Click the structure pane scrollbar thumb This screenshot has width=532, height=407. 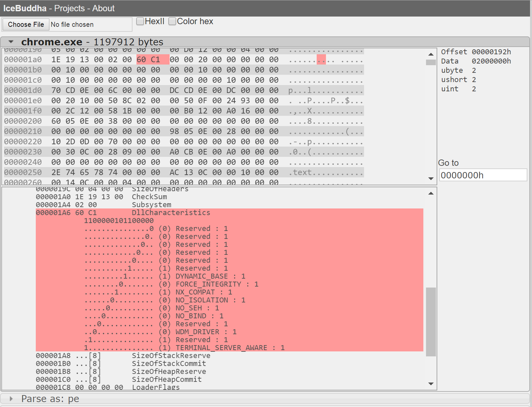click(431, 322)
